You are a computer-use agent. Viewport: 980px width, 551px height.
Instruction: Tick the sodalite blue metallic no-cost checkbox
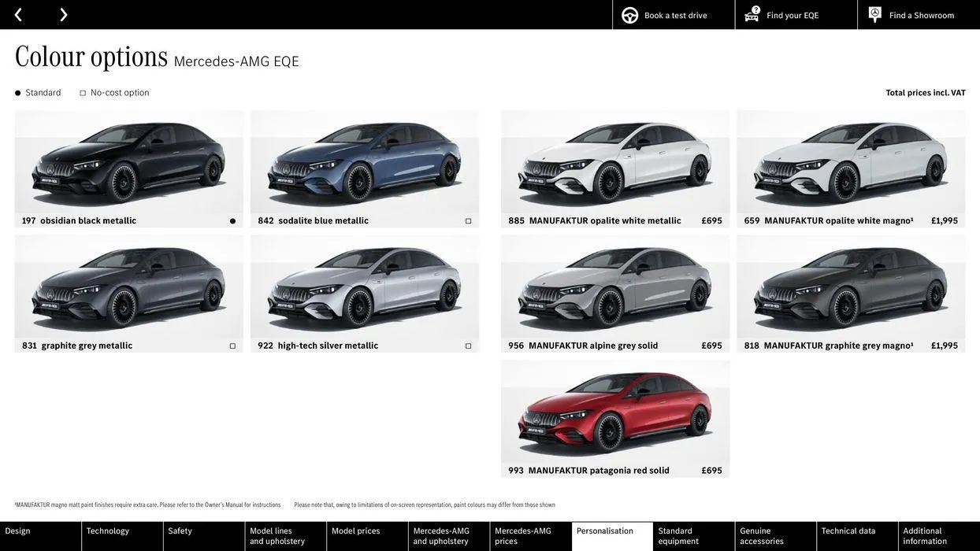click(468, 221)
